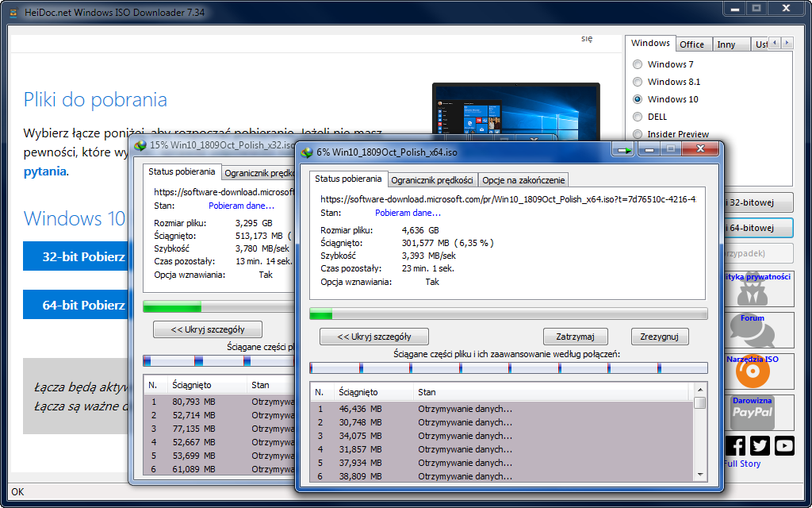Select the Windows 10 radio button
This screenshot has height=508, width=812.
coord(638,99)
